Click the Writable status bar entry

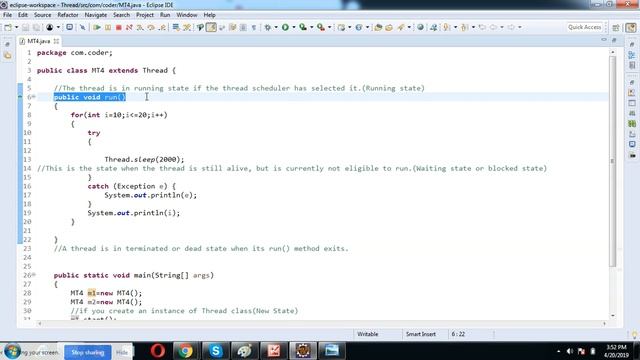point(367,334)
